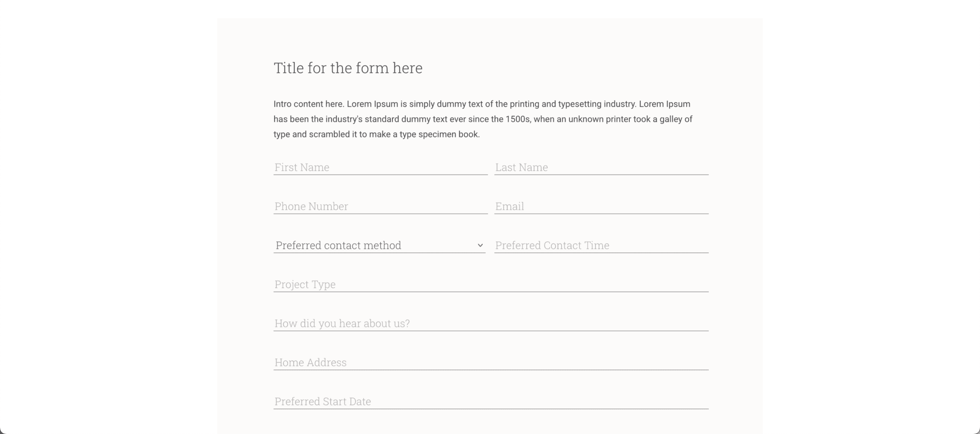Focus the Preferred Contact Time field
This screenshot has height=434, width=980.
(x=601, y=245)
